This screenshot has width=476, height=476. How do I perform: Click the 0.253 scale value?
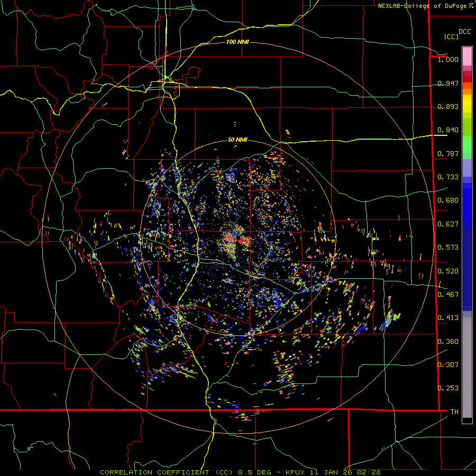(x=448, y=388)
